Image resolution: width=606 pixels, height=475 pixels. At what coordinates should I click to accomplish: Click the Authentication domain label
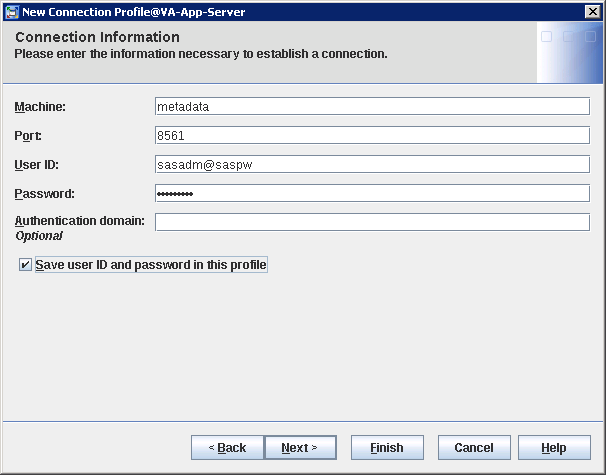tap(80, 220)
